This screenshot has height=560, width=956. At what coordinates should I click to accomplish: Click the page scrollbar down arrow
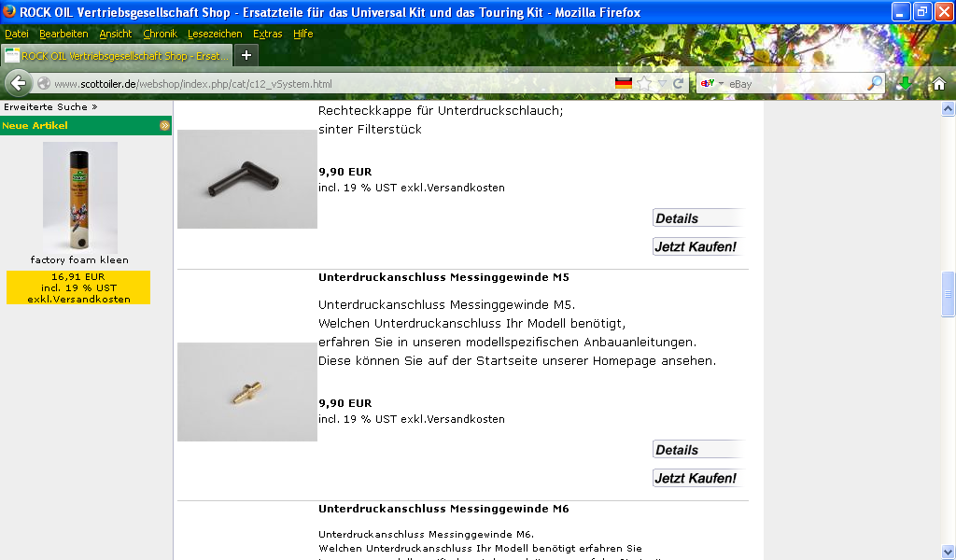click(x=948, y=552)
